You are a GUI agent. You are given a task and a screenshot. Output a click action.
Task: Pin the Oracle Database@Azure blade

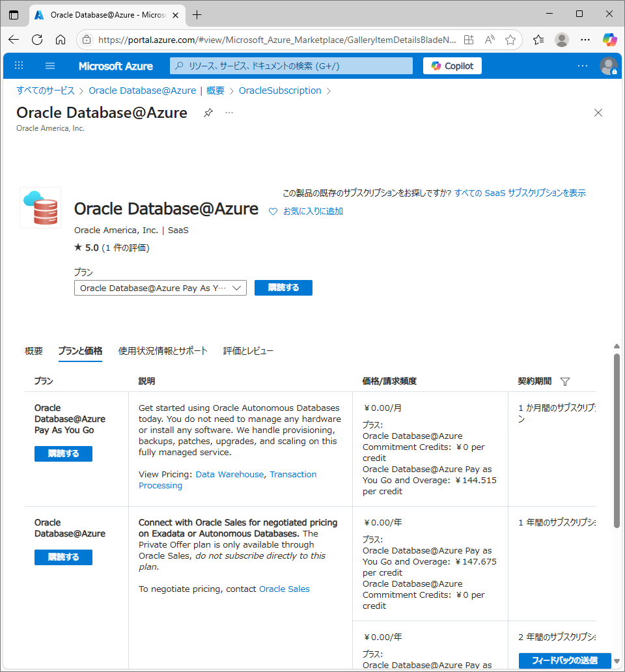(208, 113)
